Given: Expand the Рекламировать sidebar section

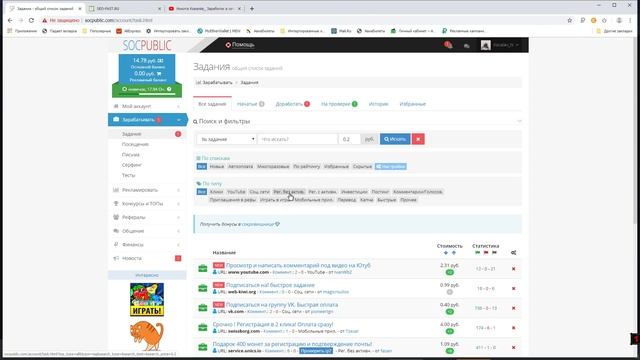Looking at the screenshot, I should pyautogui.click(x=147, y=190).
